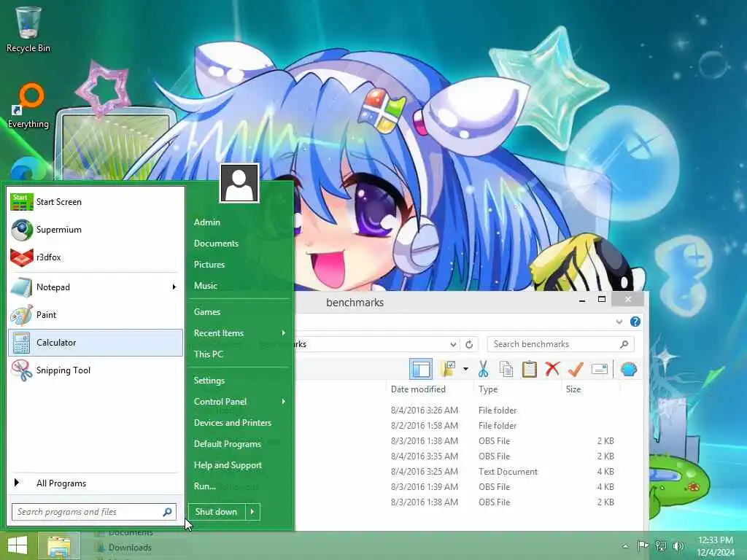Screen dimensions: 747x560
Task: Click the Cut scissors toolbar icon
Action: (x=483, y=369)
